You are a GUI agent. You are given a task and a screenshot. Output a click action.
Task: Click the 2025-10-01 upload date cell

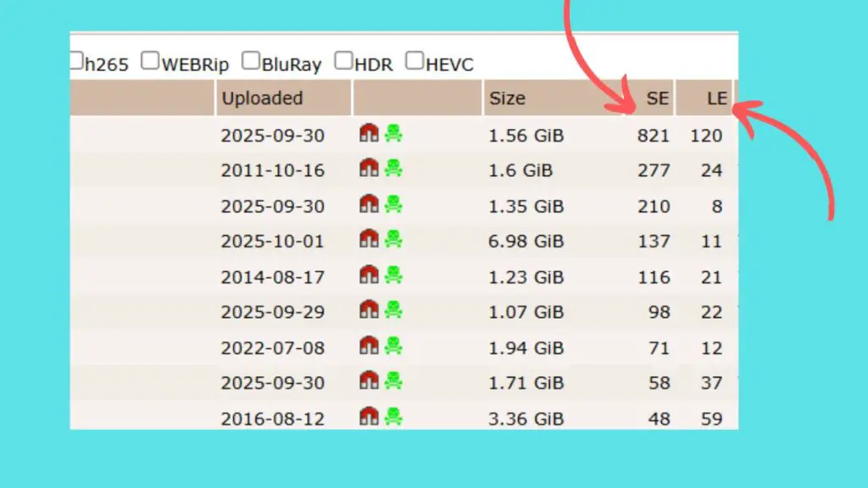[272, 241]
